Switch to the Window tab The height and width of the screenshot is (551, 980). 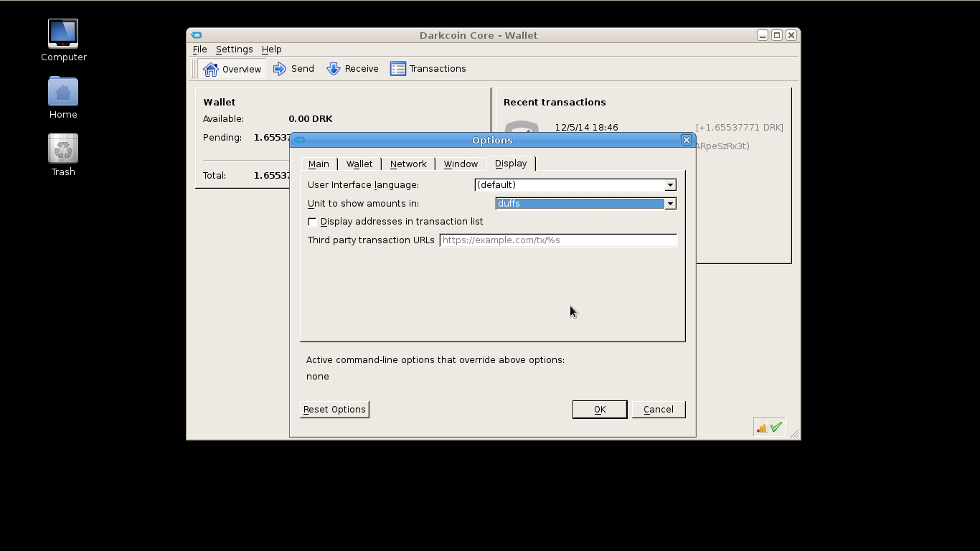pos(461,164)
